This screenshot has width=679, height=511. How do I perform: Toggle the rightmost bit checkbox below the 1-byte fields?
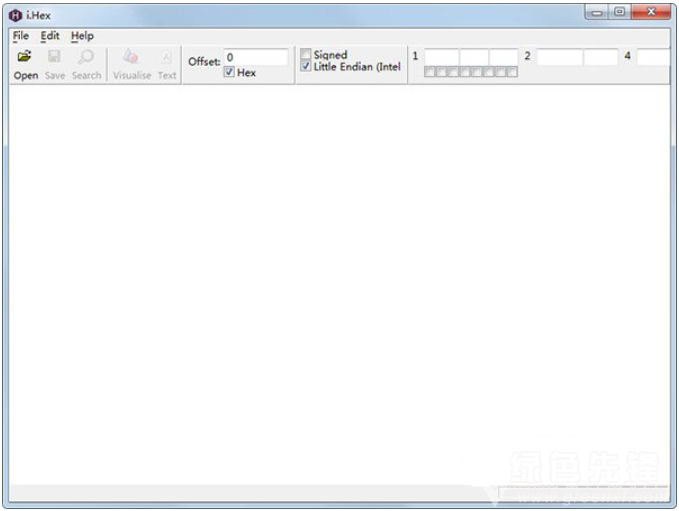[512, 72]
